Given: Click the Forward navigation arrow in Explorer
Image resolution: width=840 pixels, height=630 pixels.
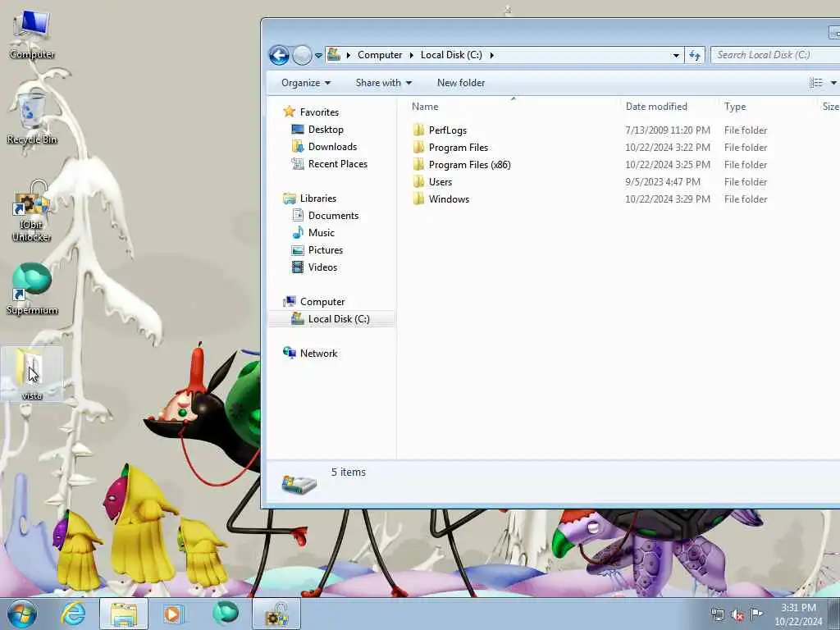Looking at the screenshot, I should pos(302,55).
